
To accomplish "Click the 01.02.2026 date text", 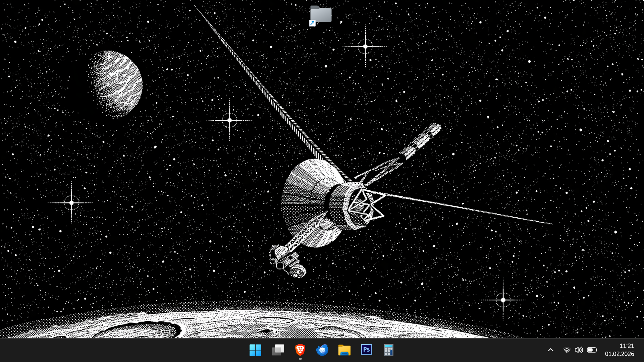I will pos(619,354).
